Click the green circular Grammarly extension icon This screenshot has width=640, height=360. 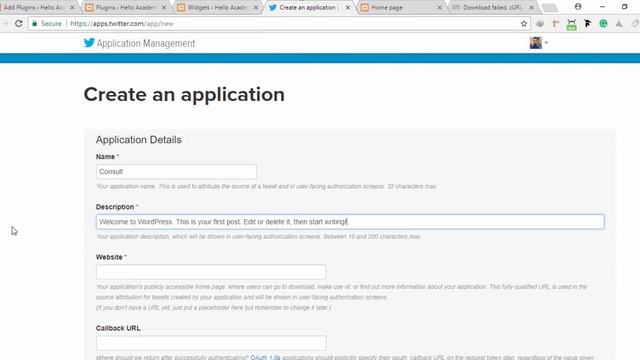[603, 24]
